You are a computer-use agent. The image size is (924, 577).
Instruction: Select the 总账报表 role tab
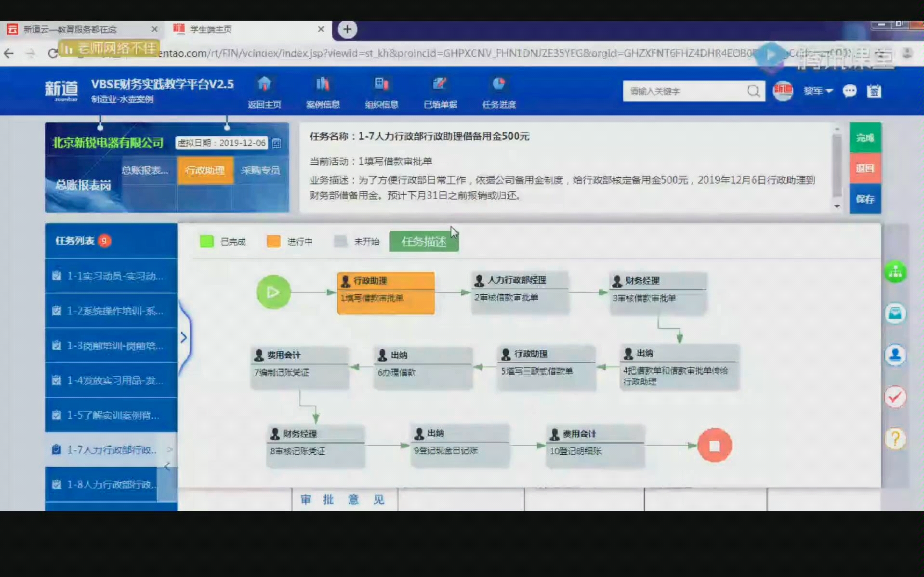pos(145,170)
